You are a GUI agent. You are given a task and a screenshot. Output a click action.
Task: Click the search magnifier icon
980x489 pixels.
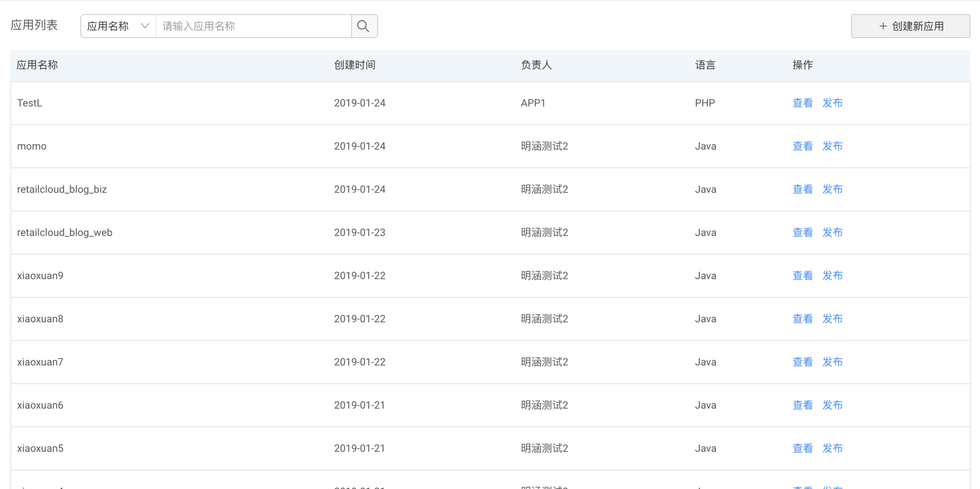point(364,26)
